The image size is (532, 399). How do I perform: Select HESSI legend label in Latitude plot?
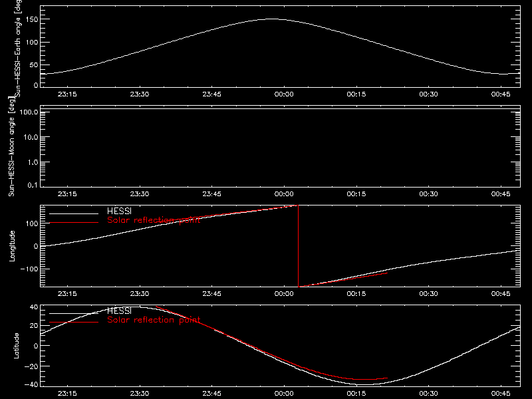pyautogui.click(x=119, y=311)
